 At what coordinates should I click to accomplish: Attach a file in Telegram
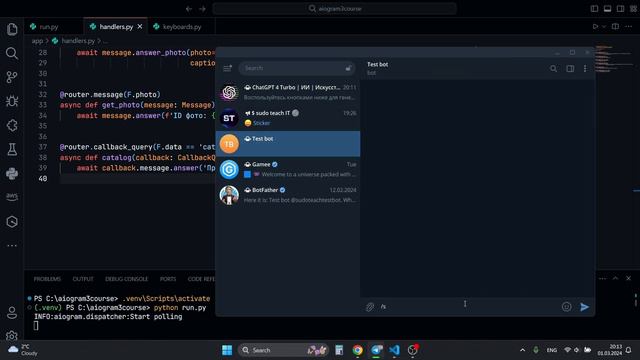pyautogui.click(x=370, y=307)
